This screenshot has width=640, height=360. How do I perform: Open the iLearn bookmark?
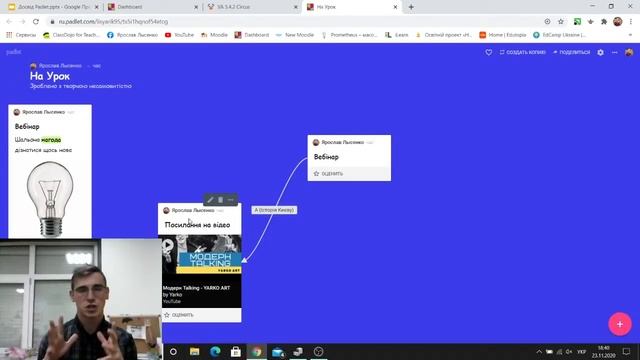[397, 35]
